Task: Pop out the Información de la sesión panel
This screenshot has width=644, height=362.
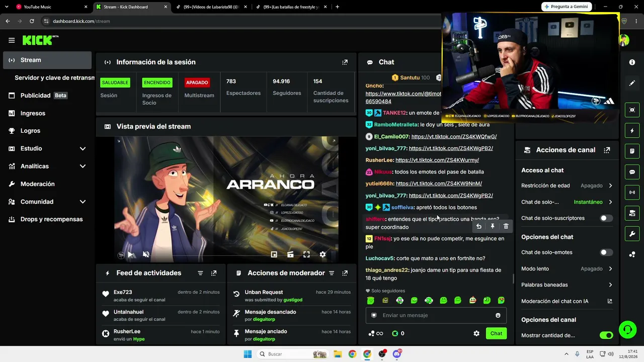Action: (345, 62)
